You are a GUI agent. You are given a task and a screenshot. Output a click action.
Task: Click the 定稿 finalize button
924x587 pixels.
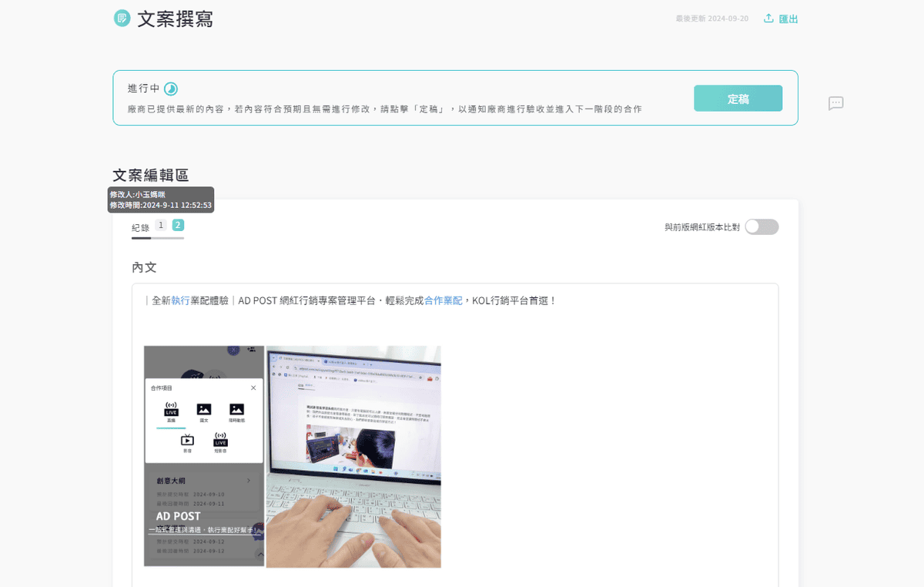tap(738, 99)
